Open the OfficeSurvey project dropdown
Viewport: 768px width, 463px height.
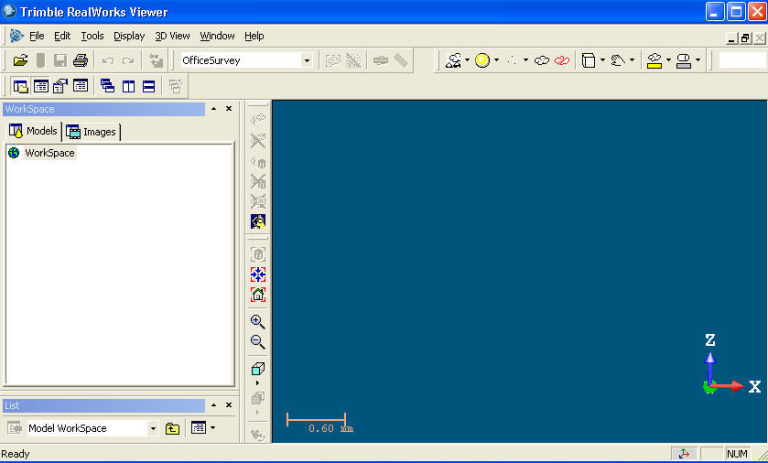pyautogui.click(x=306, y=61)
